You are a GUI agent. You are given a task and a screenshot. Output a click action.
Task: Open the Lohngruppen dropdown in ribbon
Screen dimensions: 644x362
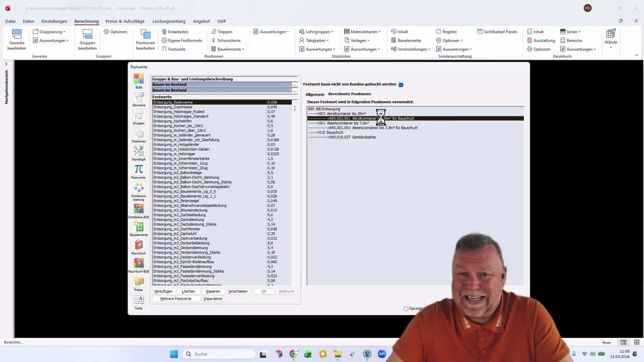point(317,32)
